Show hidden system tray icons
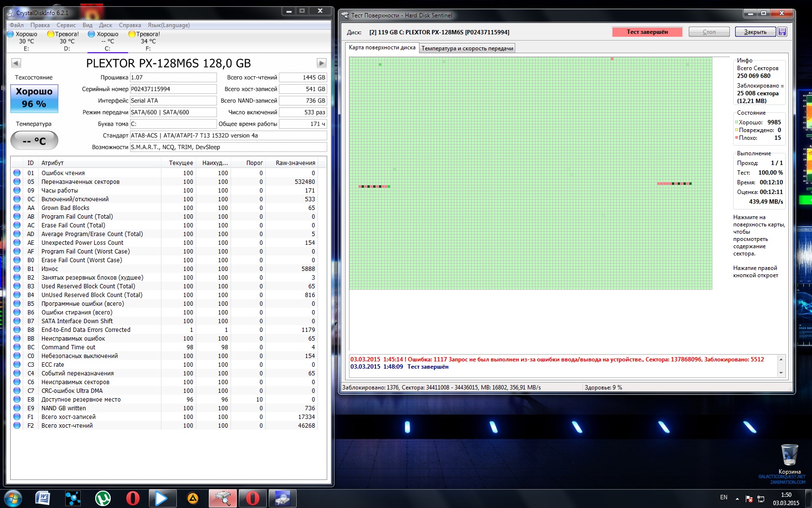812x508 pixels. [x=737, y=498]
